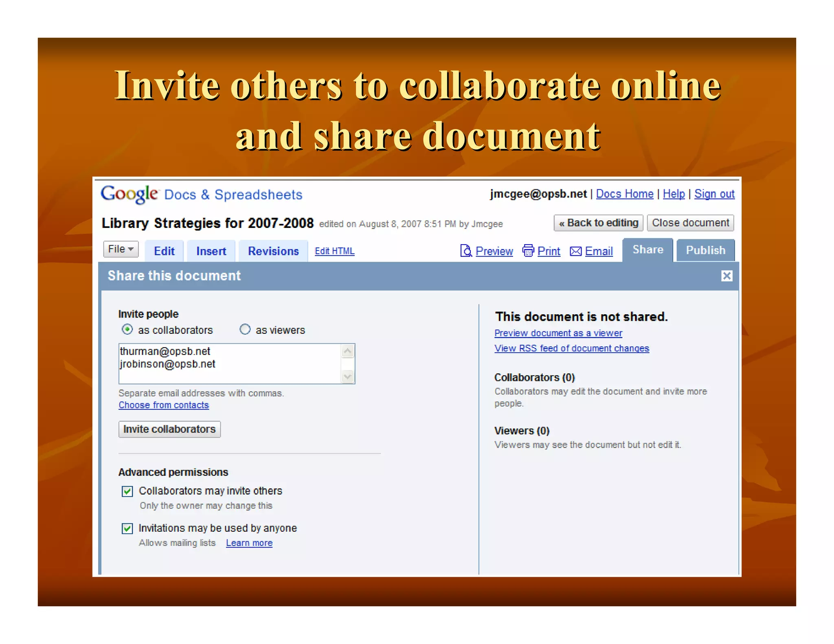This screenshot has height=644, width=834.
Task: Click the Google logo
Action: click(x=129, y=194)
